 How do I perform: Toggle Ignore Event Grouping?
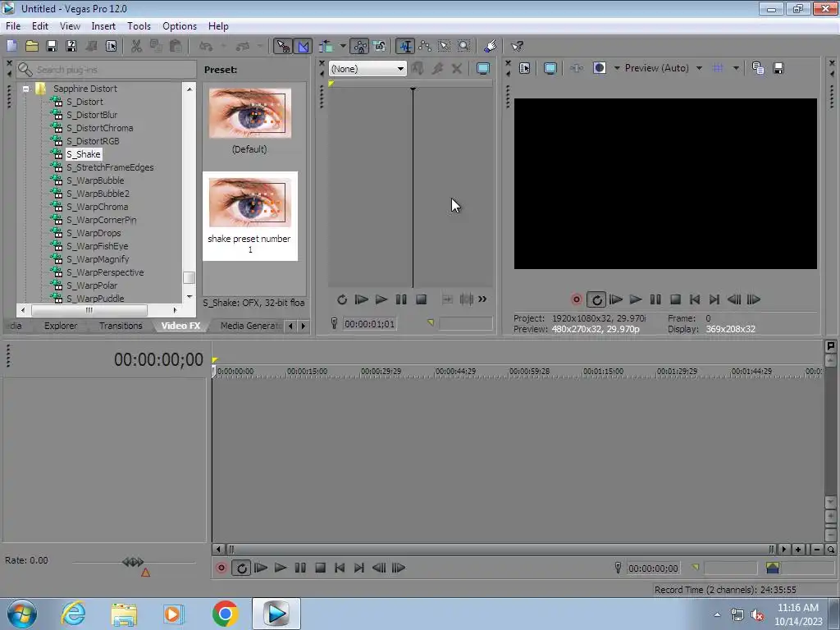pos(380,47)
